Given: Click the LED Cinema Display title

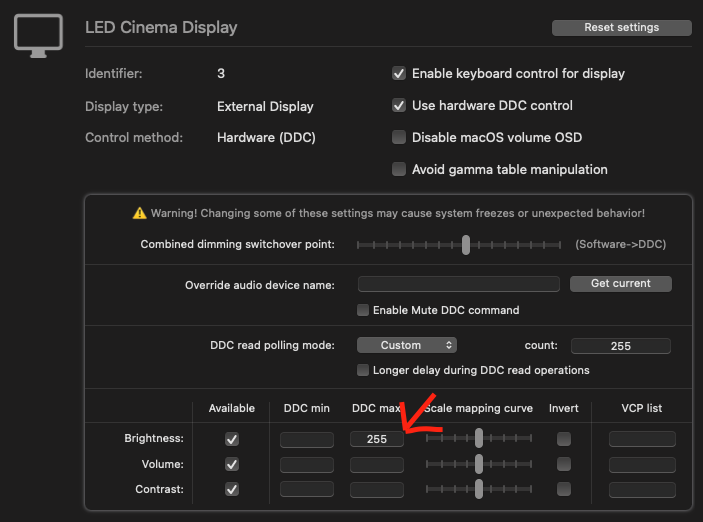Looking at the screenshot, I should pos(161,27).
